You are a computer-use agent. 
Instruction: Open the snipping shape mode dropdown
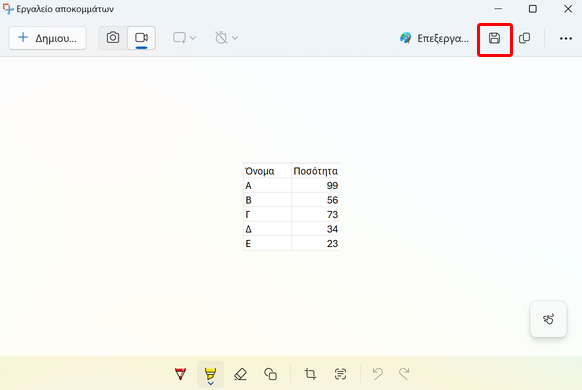(x=184, y=38)
